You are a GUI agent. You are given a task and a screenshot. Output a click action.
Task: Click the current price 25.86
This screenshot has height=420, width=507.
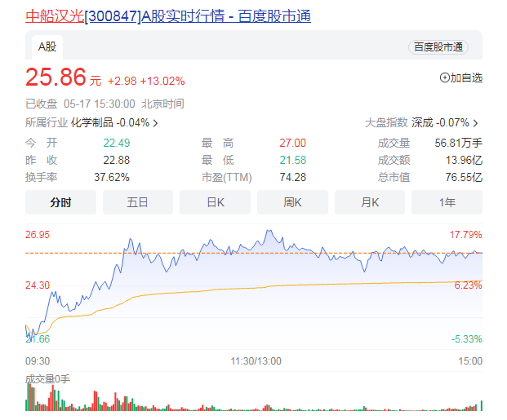(x=56, y=78)
